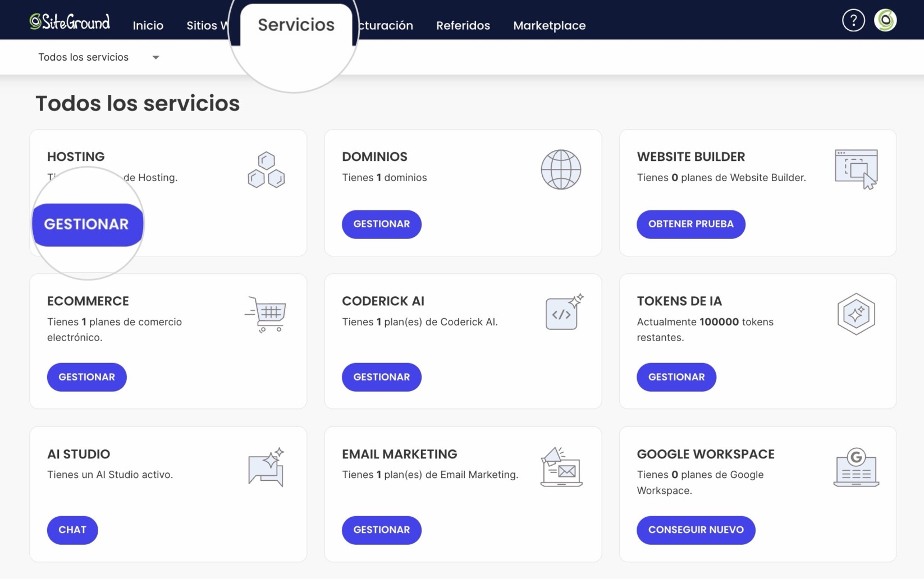This screenshot has height=579, width=924.
Task: Click the AI STUDIO card title
Action: point(79,454)
